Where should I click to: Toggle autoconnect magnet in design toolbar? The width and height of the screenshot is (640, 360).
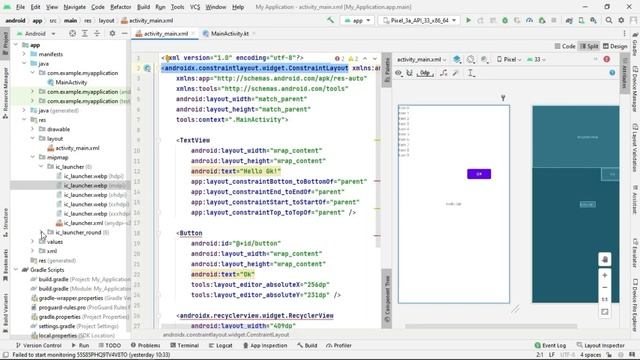click(409, 73)
